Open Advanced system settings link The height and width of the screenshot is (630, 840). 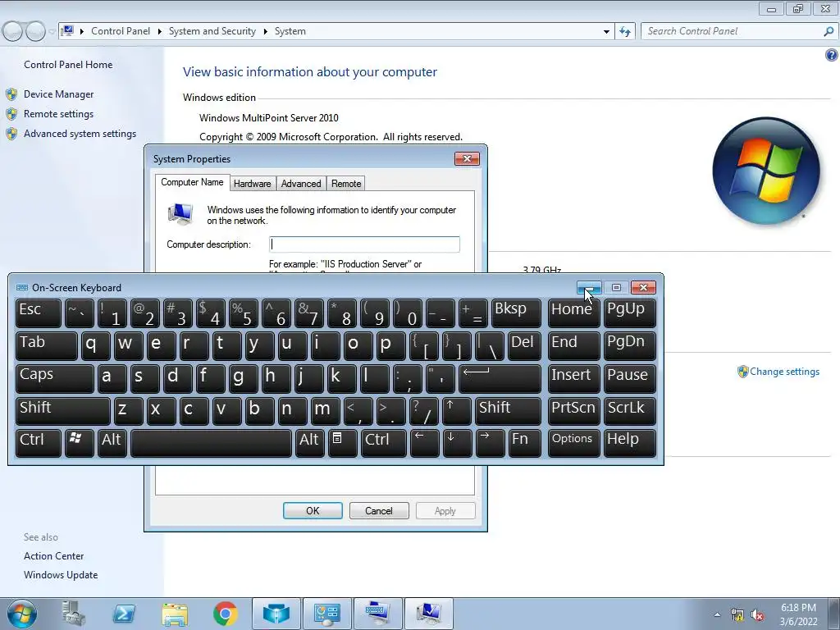click(80, 134)
